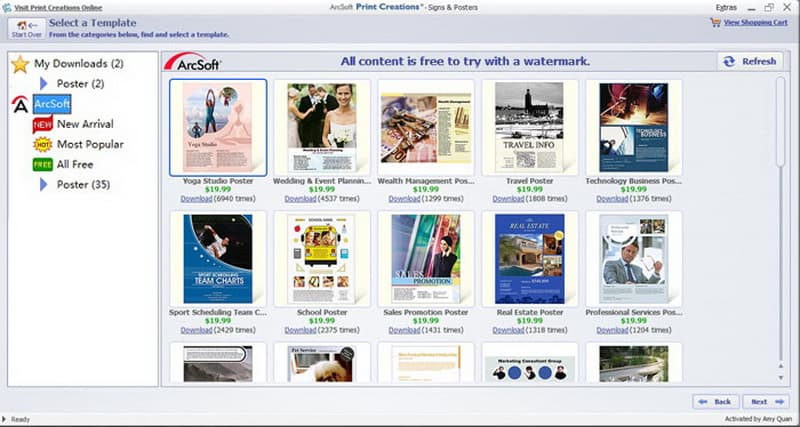Select the Sales Promotion thumbnail

[426, 259]
